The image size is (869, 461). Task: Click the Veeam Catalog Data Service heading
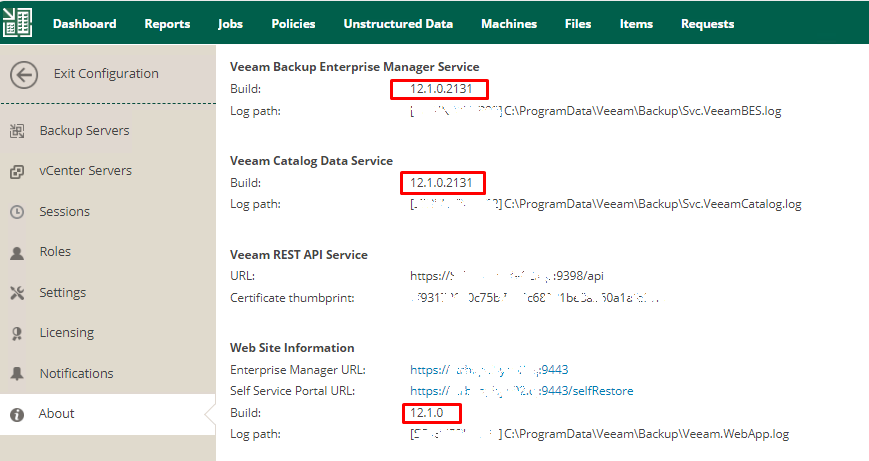(x=311, y=161)
